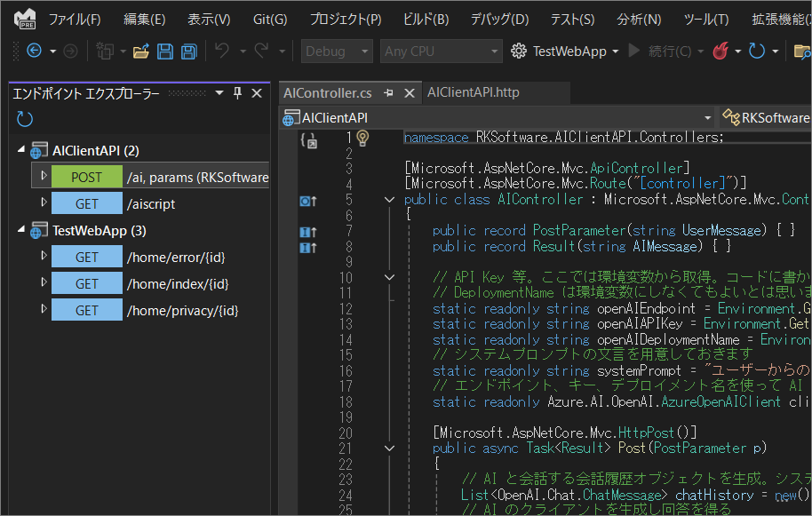The height and width of the screenshot is (516, 812).
Task: Click the new project toolbar icon
Action: 105,51
